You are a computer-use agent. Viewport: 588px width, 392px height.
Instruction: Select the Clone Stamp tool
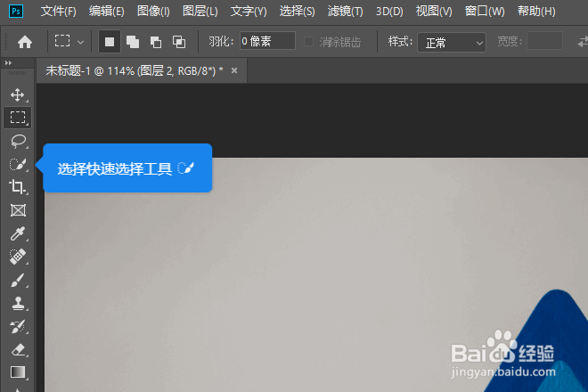18,303
